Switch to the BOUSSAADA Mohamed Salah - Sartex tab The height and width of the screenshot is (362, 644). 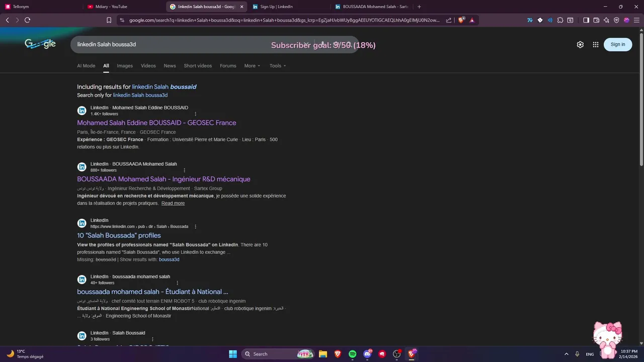[372, 7]
